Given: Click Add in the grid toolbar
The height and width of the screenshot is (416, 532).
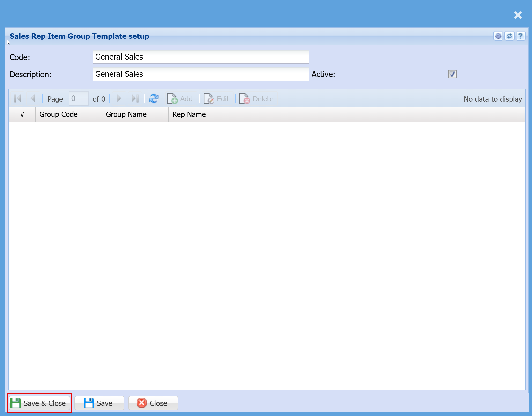Looking at the screenshot, I should pos(180,99).
